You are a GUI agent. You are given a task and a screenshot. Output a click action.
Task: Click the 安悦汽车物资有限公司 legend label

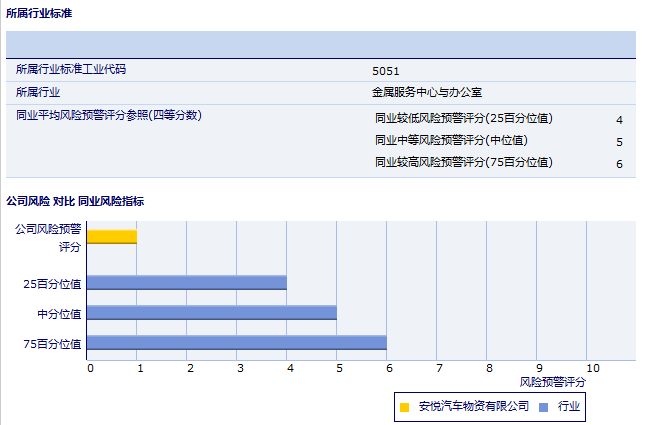(x=474, y=406)
